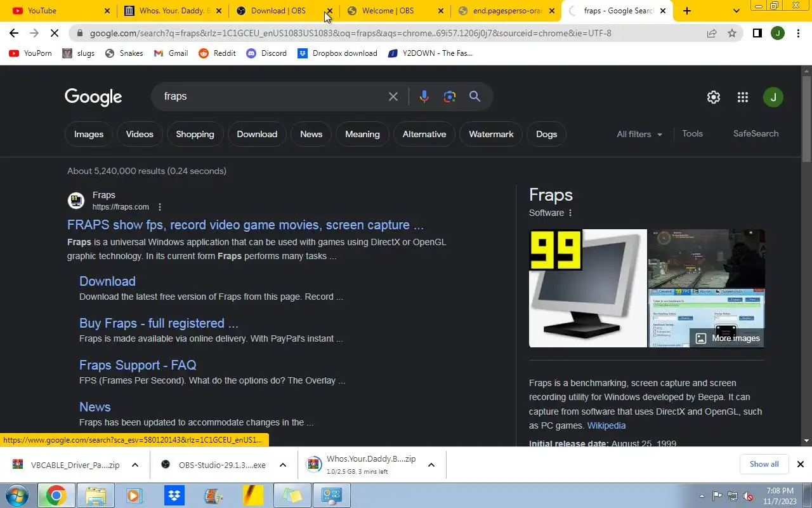Viewport: 812px width, 508px height.
Task: Open the Fraps monitor thumbnail image
Action: click(588, 288)
